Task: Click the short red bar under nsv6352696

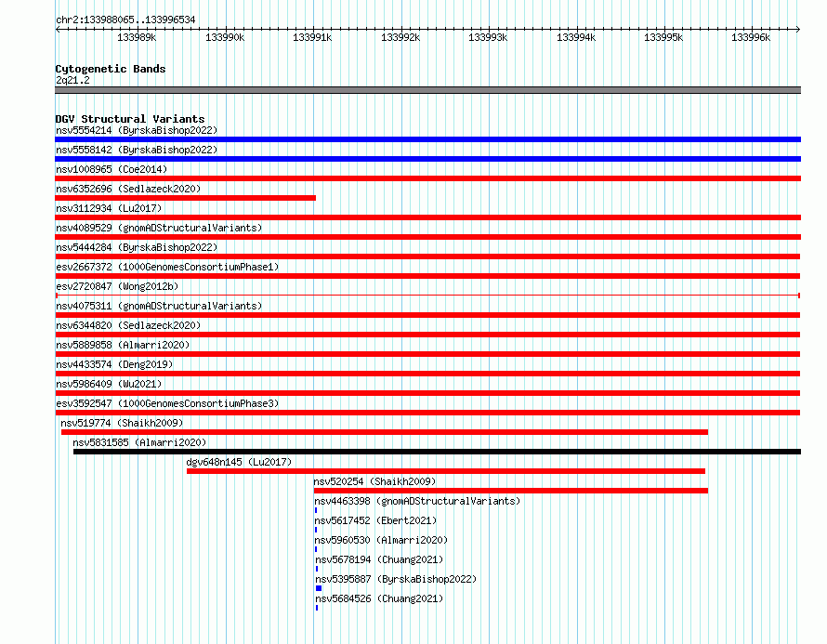Action: pyautogui.click(x=185, y=198)
